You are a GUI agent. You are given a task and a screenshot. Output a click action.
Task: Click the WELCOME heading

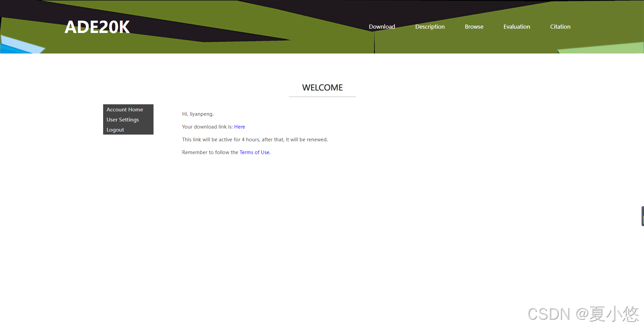pyautogui.click(x=322, y=87)
